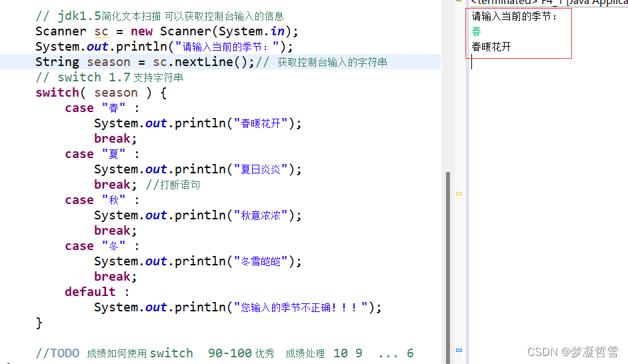Click System.in inside the Scanner constructor
Screen dimensions: 628x364
(x=251, y=31)
